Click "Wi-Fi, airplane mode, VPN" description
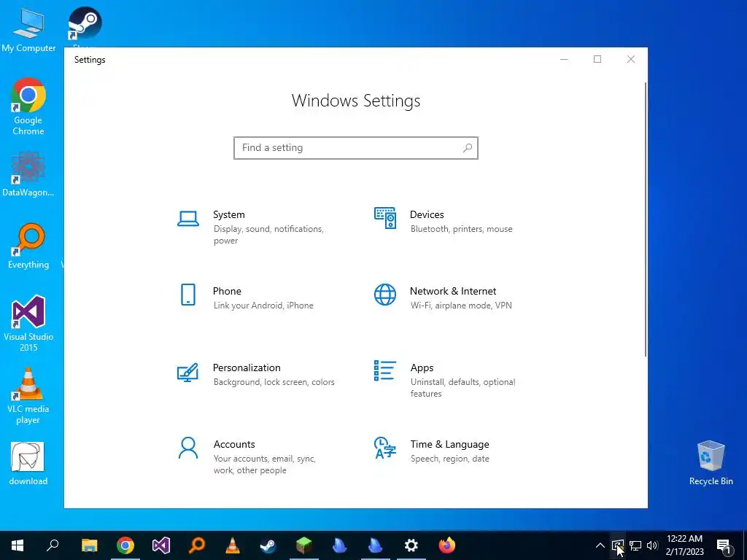The image size is (747, 560). [461, 306]
